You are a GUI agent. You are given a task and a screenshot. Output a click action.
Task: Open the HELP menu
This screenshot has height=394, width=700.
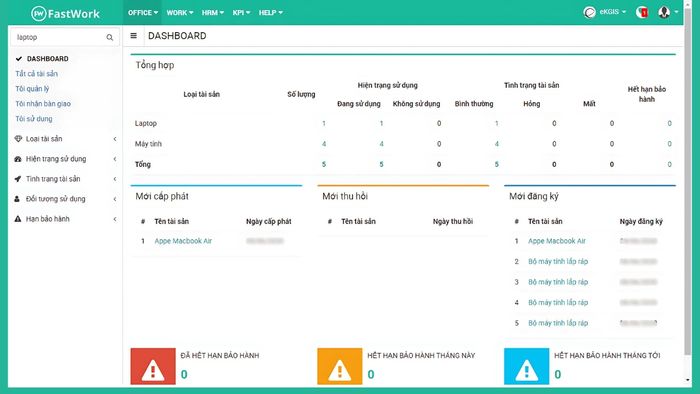271,12
